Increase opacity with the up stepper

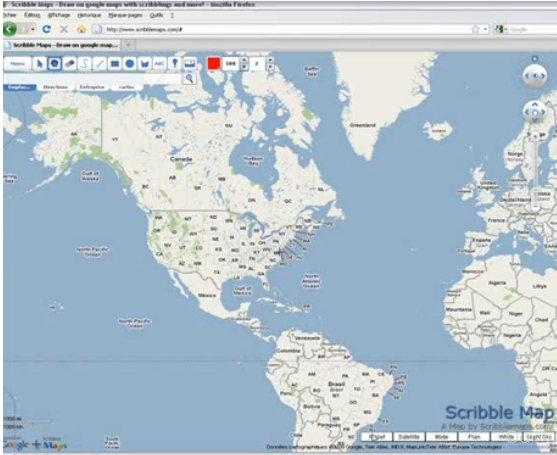[x=244, y=60]
